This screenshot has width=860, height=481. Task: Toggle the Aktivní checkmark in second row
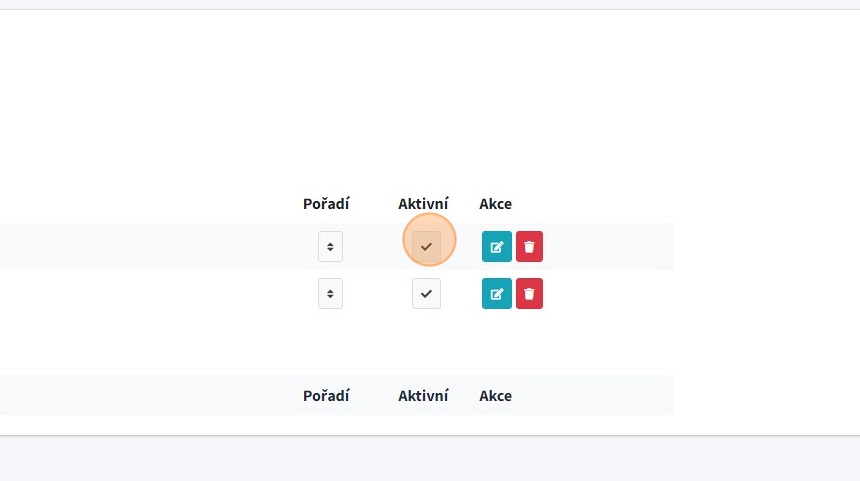click(426, 293)
